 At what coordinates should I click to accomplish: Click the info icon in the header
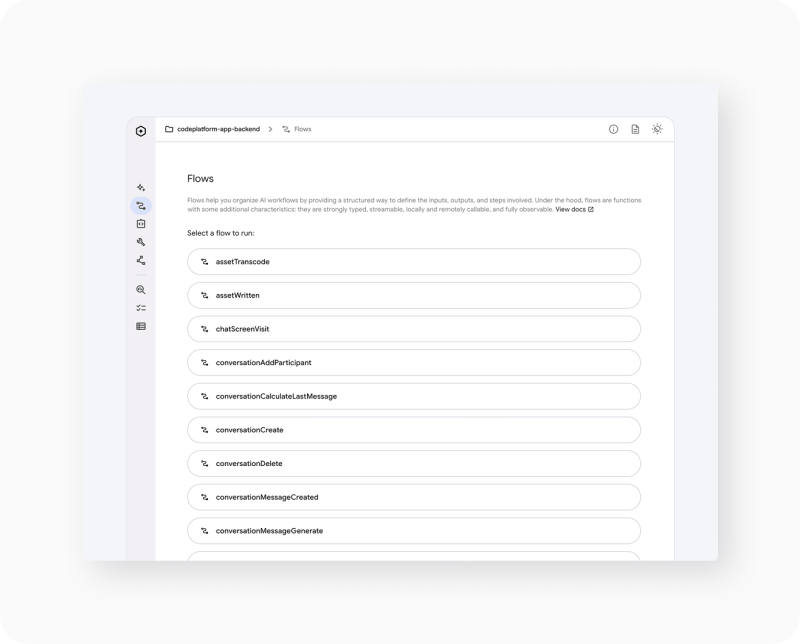[613, 129]
